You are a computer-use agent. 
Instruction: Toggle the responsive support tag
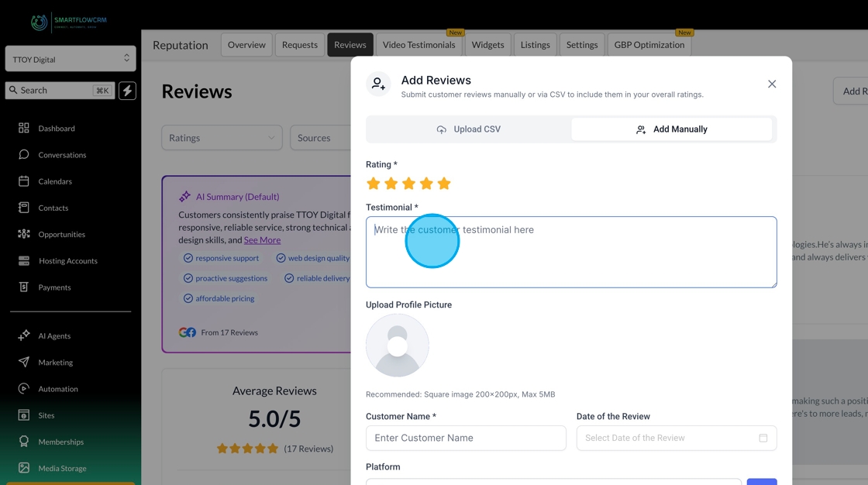[x=221, y=258]
